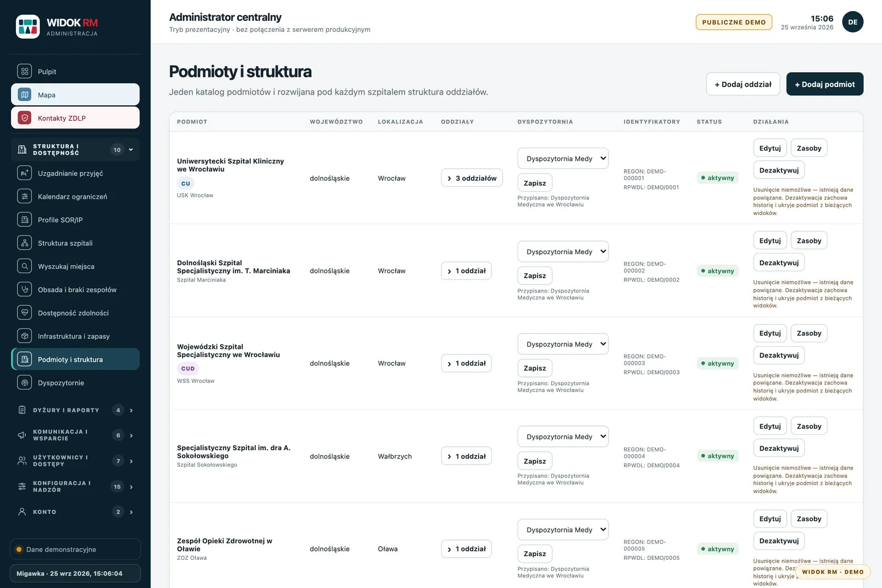Screen dimensions: 882x588
Task: Click Kalendarz ograniczeń sidebar icon
Action: click(24, 197)
